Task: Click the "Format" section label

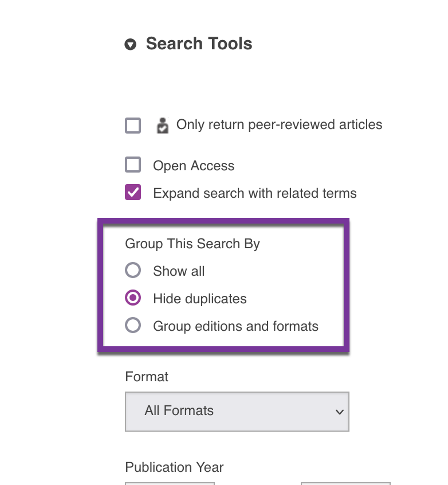Action: pos(147,377)
